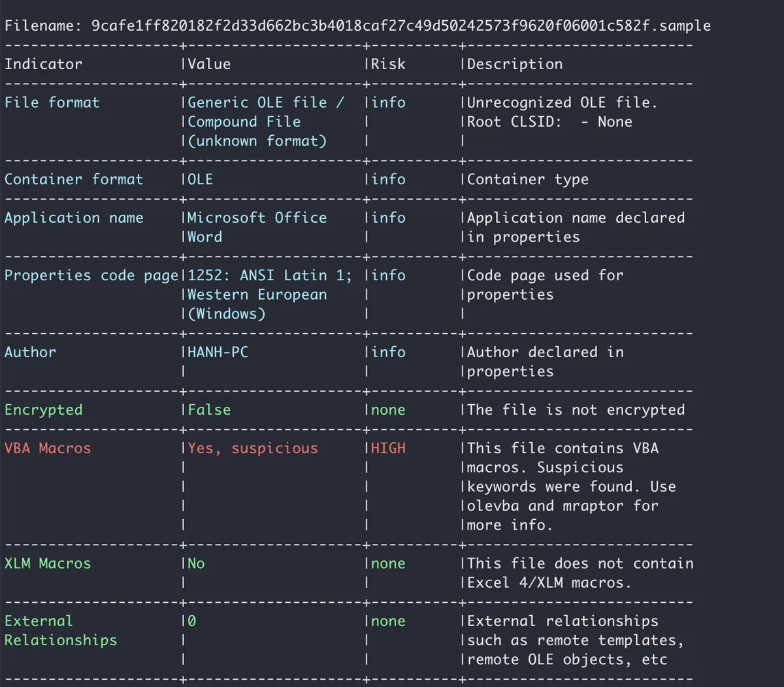Click the sample filename hash text
The width and height of the screenshot is (784, 687).
(x=400, y=26)
